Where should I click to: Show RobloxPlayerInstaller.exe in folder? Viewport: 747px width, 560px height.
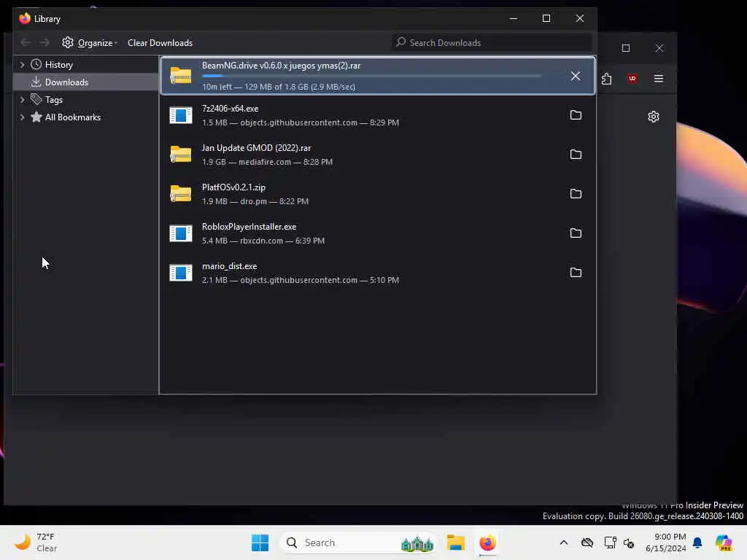click(x=576, y=233)
